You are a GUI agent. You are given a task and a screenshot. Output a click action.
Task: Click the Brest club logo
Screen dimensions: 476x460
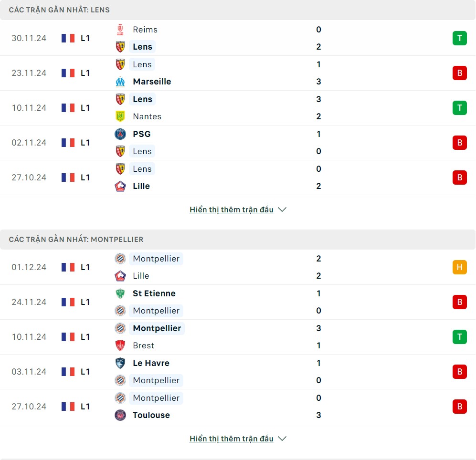[120, 345]
